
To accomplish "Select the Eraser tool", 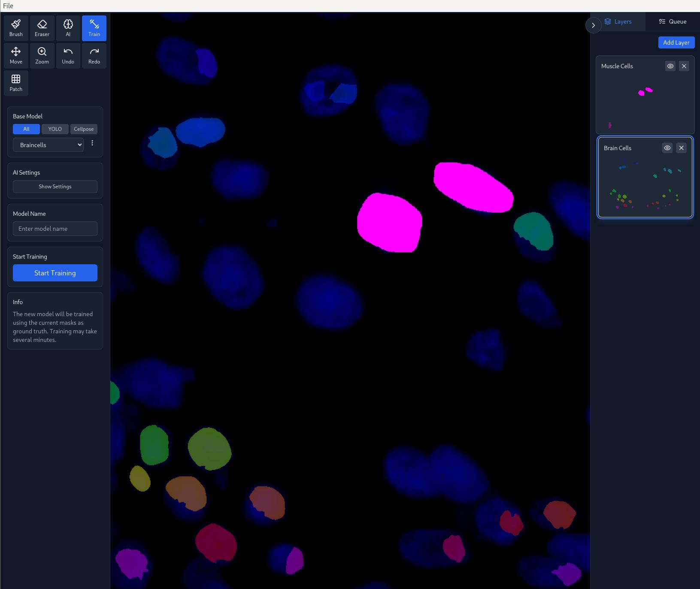I will click(42, 27).
